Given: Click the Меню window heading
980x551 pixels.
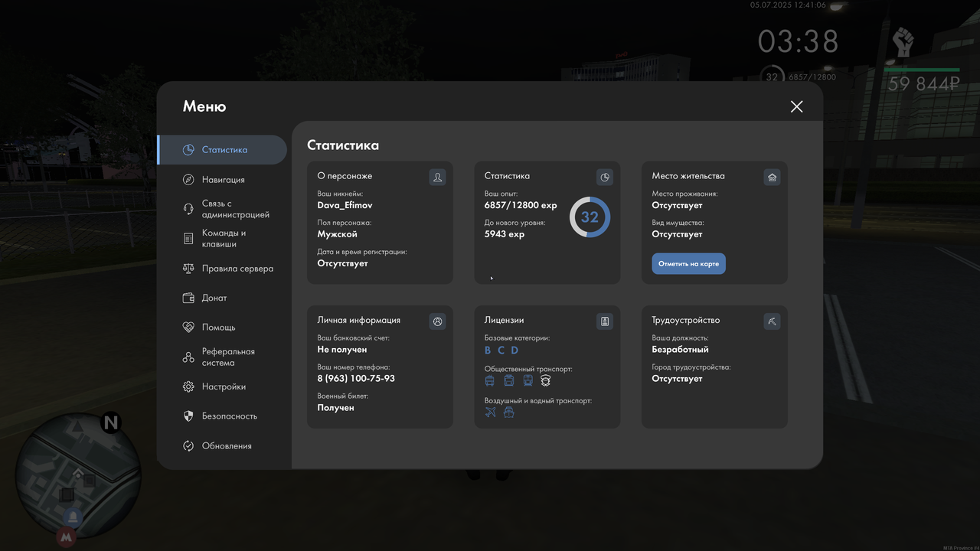Looking at the screenshot, I should click(x=204, y=106).
